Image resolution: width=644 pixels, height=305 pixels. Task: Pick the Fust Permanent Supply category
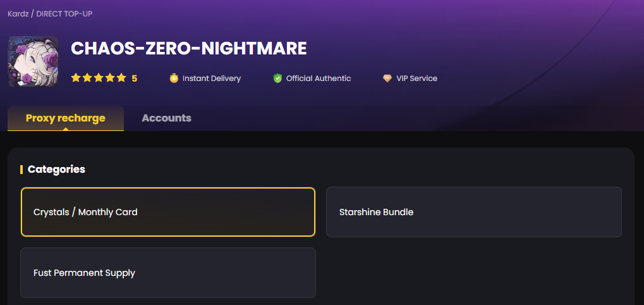[x=168, y=273]
